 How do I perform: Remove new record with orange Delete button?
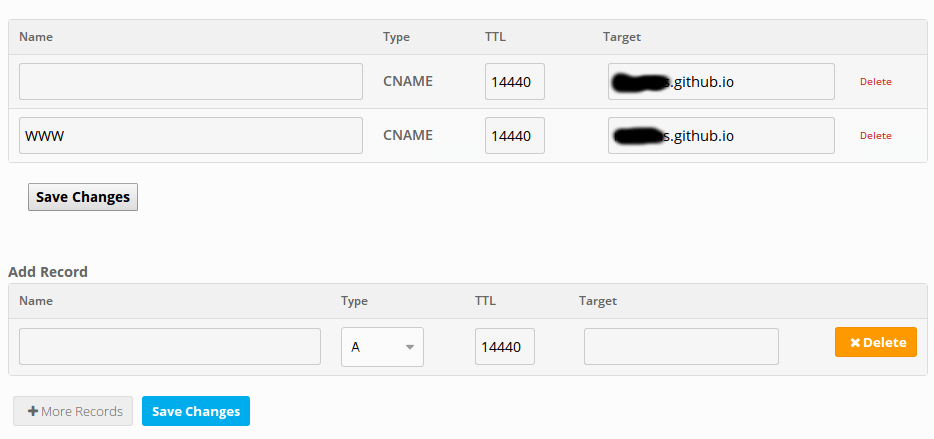tap(876, 342)
